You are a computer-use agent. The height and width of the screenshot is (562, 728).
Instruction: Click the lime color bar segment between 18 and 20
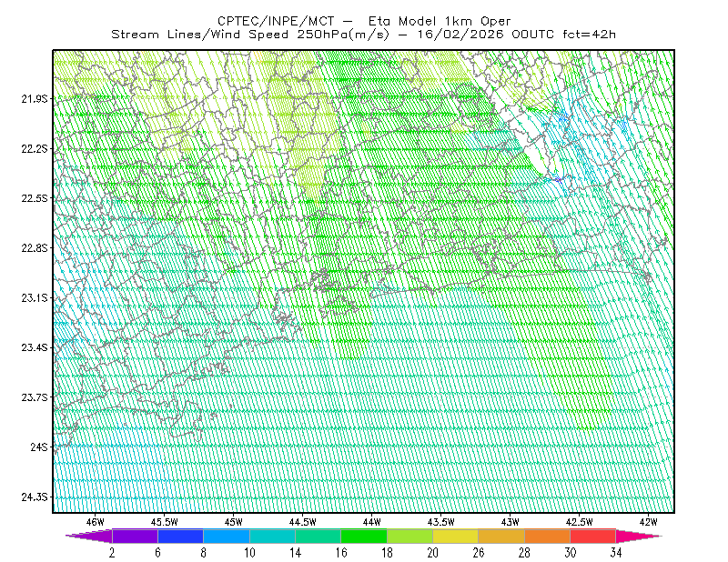pyautogui.click(x=410, y=536)
